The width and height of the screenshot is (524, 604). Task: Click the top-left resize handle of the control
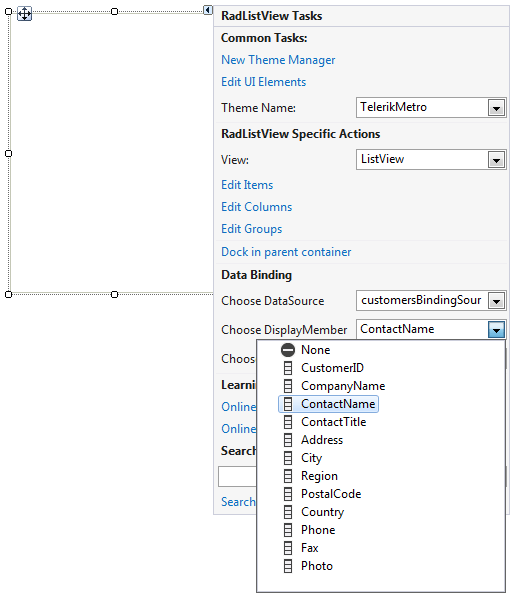click(x=8, y=12)
